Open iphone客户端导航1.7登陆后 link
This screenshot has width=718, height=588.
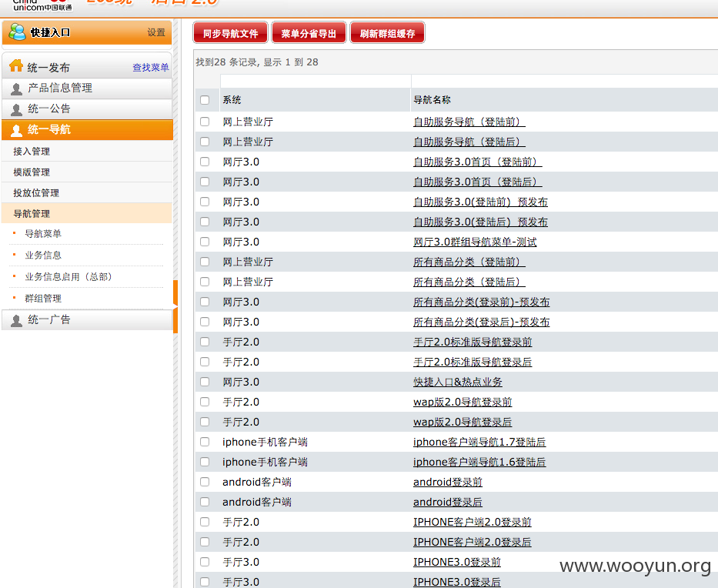click(x=479, y=442)
